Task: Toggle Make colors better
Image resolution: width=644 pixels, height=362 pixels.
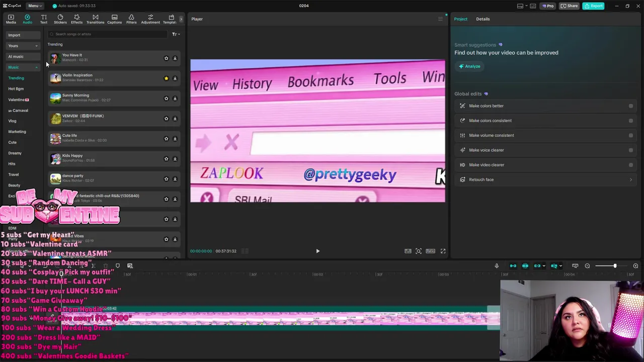Action: click(630, 106)
